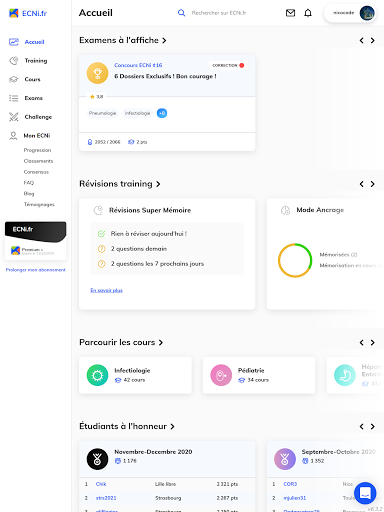Click the trophy icon of Concours ECNi
The width and height of the screenshot is (384, 512).
point(97,73)
